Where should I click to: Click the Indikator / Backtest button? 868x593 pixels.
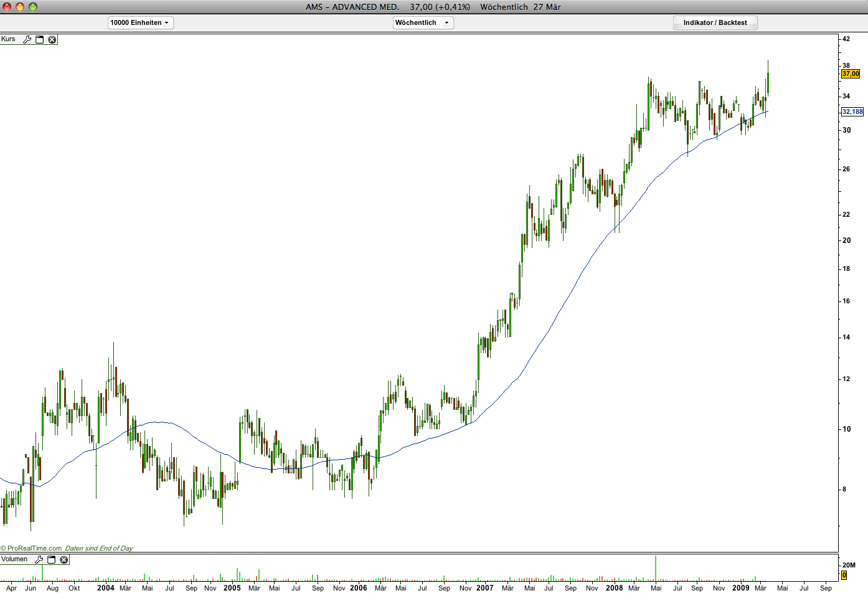tap(715, 22)
